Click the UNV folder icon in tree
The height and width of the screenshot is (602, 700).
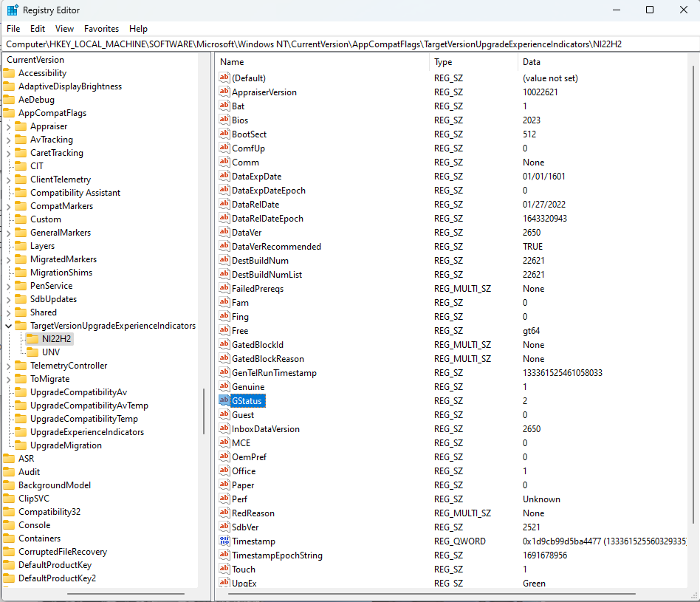32,352
